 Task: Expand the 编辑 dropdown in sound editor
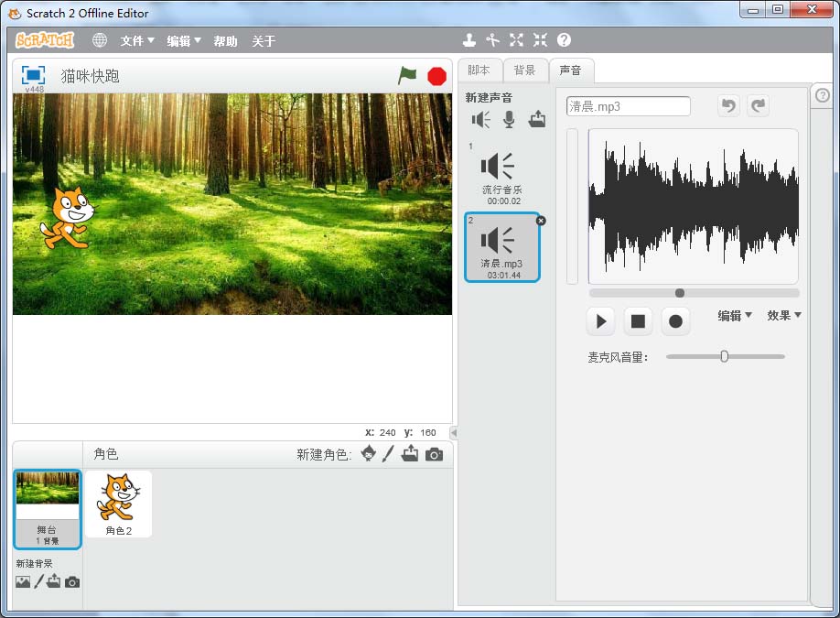[x=734, y=315]
